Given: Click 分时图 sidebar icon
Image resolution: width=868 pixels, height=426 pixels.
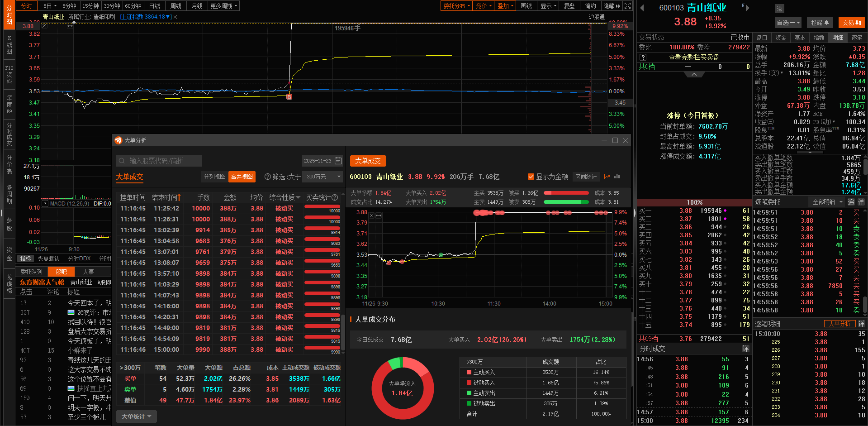Looking at the screenshot, I should coord(9,15).
